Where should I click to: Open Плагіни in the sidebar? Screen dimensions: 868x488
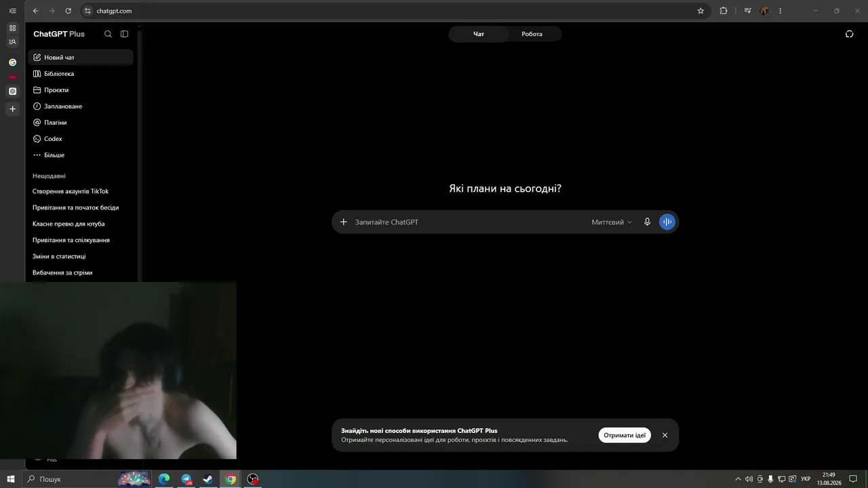click(81, 123)
